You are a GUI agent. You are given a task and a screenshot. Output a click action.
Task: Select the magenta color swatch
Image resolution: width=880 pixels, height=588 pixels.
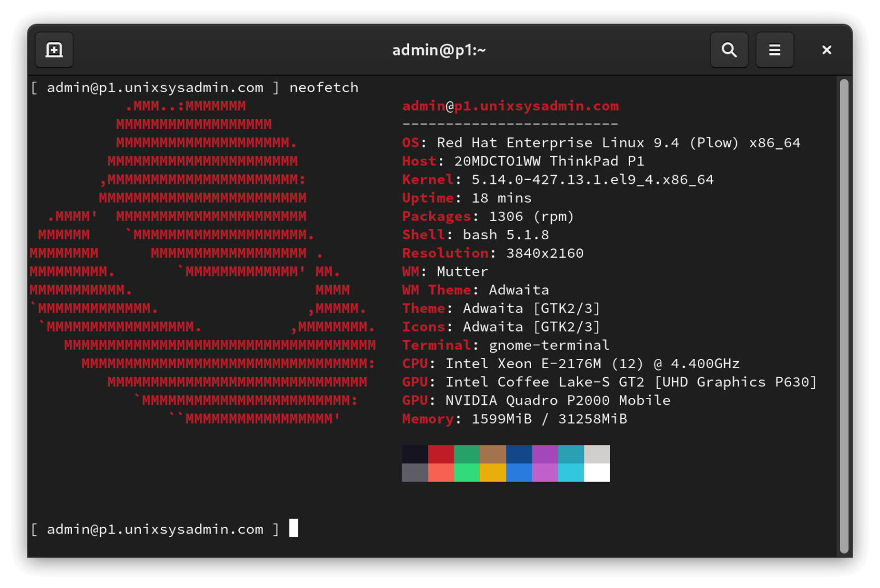tap(545, 455)
